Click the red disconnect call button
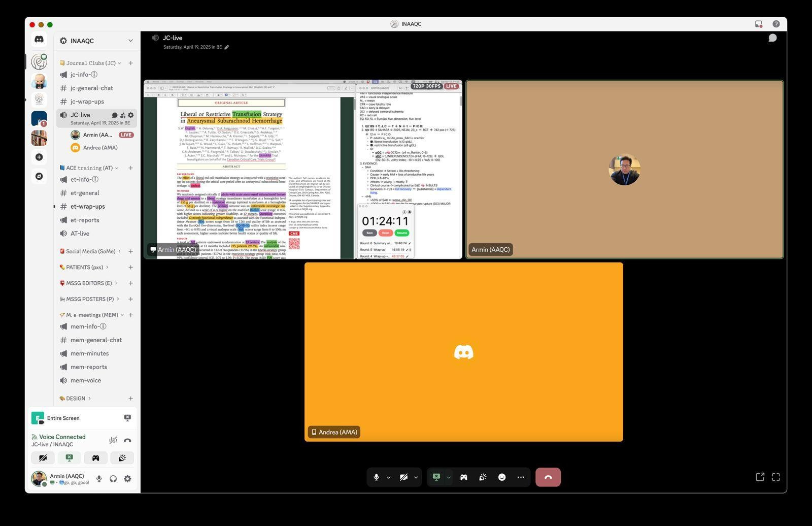The height and width of the screenshot is (526, 812). [x=548, y=477]
